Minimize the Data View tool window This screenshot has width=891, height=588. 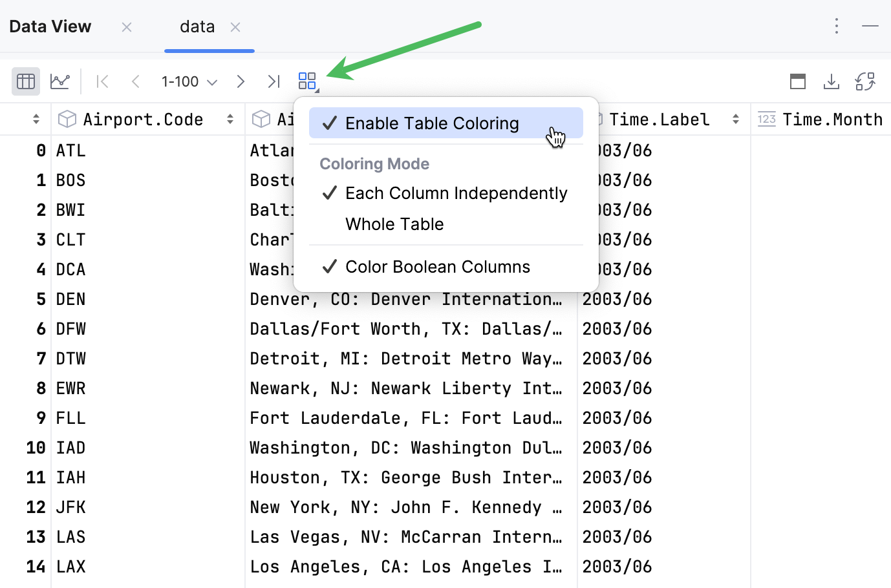tap(870, 26)
